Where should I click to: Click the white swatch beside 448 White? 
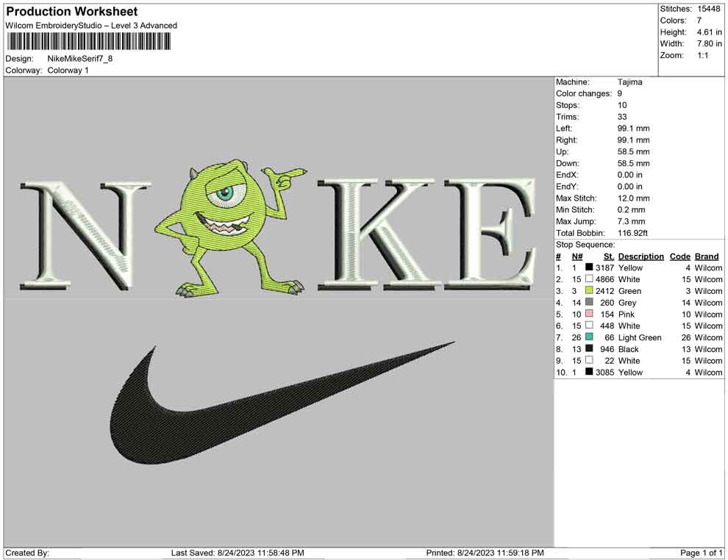589,326
